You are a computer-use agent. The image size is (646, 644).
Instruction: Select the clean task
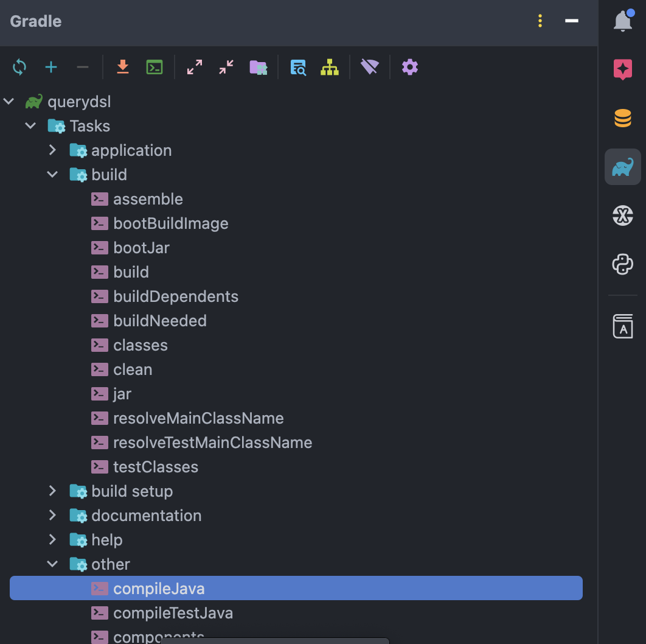(133, 369)
